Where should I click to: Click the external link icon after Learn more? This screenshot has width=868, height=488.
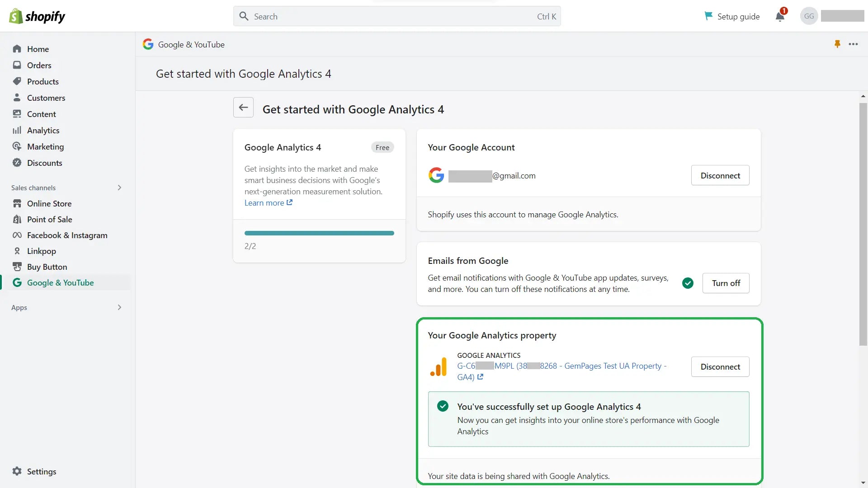[x=289, y=202]
